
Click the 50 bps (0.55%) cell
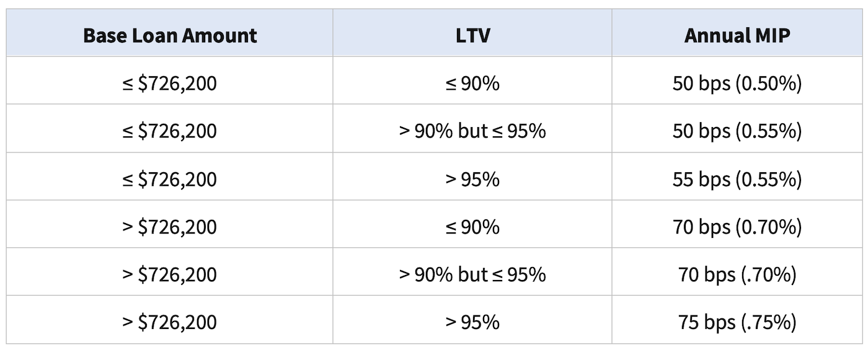click(x=737, y=131)
